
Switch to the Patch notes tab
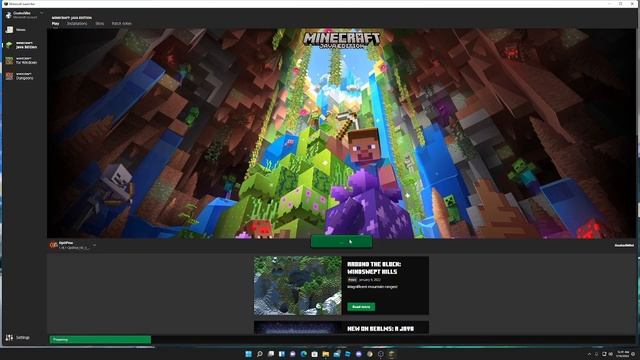point(122,24)
